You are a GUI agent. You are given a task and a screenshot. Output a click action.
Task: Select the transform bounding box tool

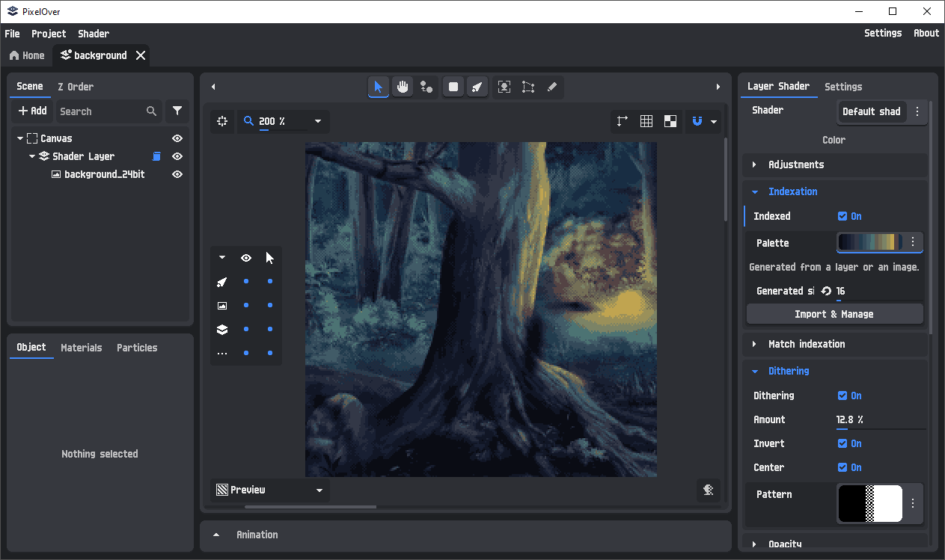pos(528,87)
